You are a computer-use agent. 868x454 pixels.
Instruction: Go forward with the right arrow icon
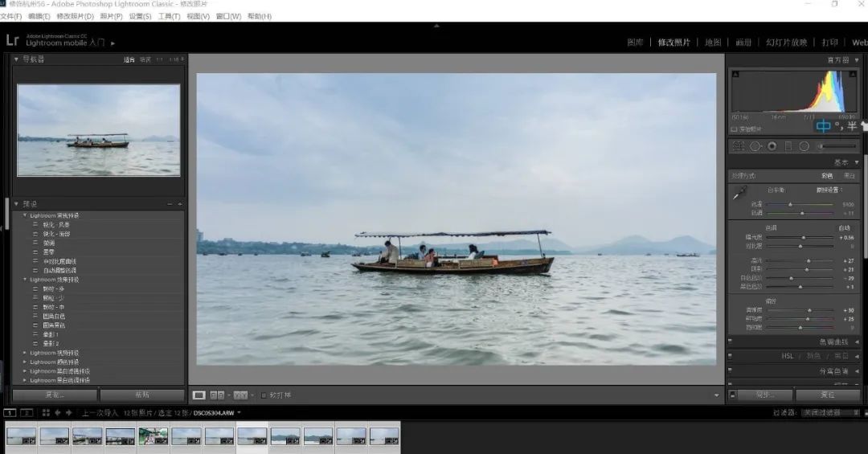pos(69,412)
